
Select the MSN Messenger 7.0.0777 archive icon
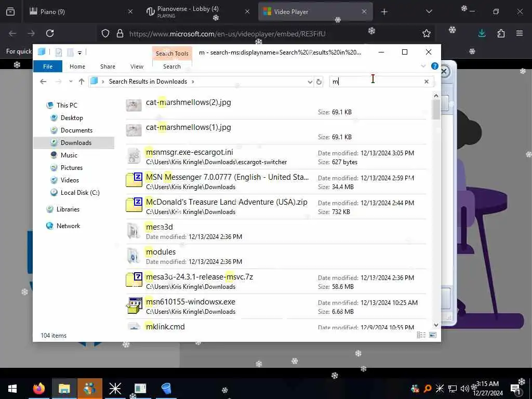[x=134, y=180]
